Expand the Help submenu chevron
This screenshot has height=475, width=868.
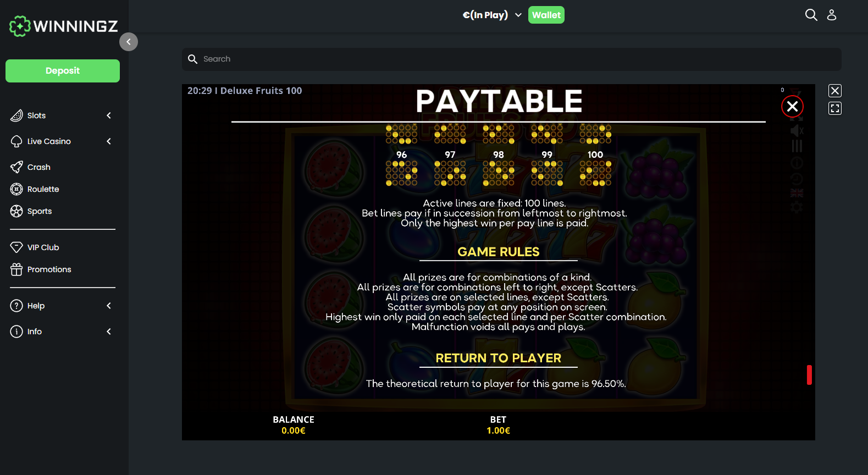109,306
